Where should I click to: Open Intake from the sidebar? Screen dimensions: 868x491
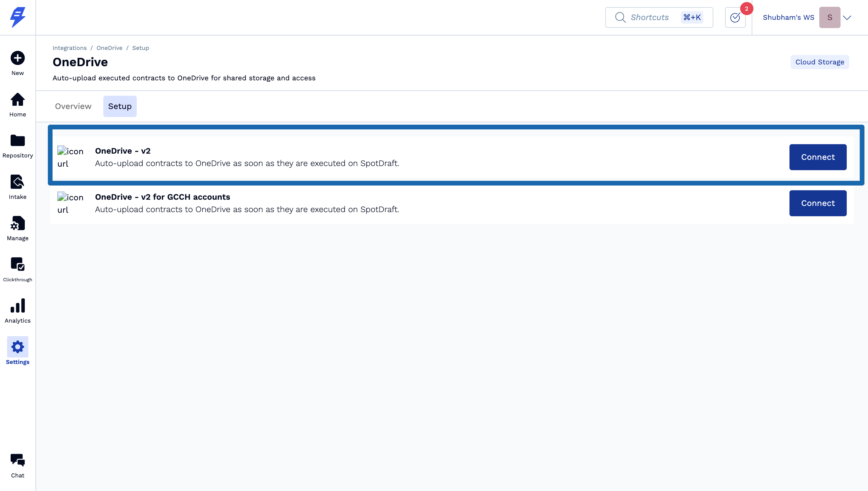[17, 182]
